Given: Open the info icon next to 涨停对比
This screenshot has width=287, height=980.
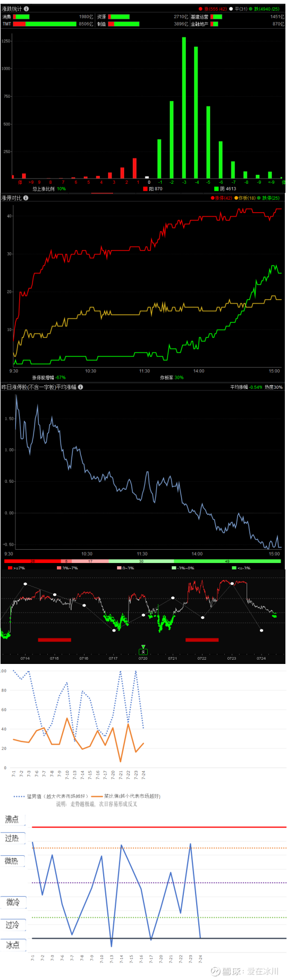Looking at the screenshot, I should point(26,198).
